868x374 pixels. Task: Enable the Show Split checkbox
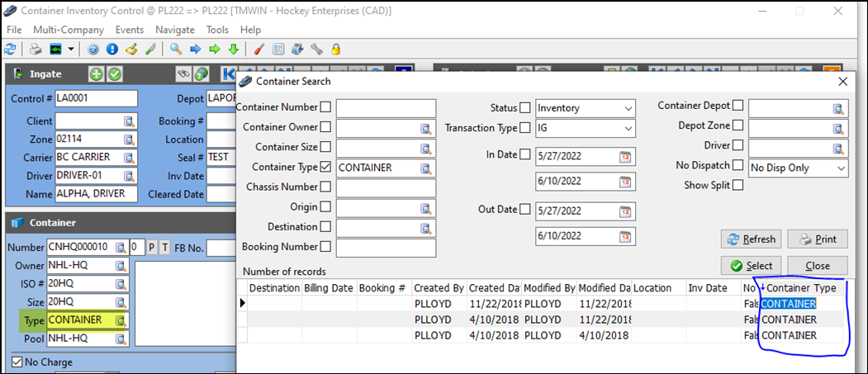coord(738,185)
